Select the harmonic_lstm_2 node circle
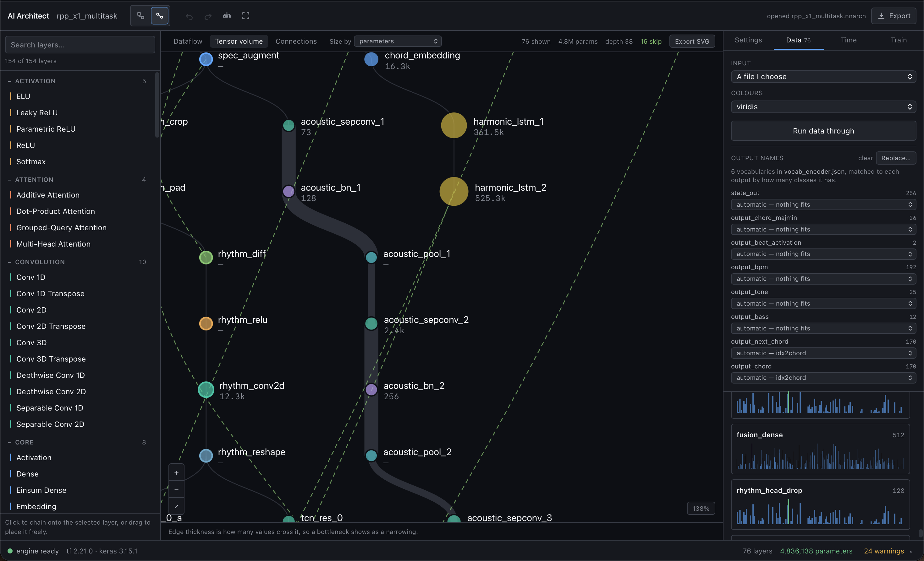Screen dimensions: 924x561 (x=454, y=192)
